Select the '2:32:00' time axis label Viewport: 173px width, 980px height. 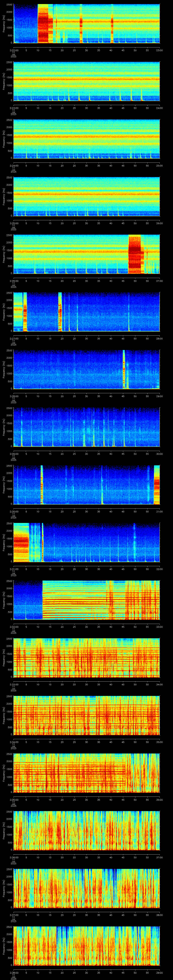click(14, 627)
